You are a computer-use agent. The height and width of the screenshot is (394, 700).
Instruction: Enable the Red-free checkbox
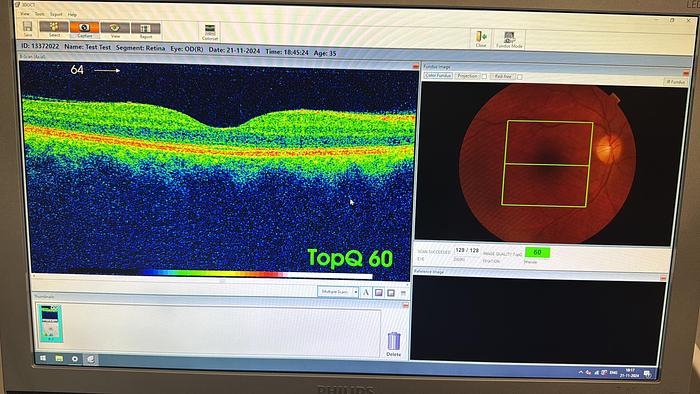point(520,77)
